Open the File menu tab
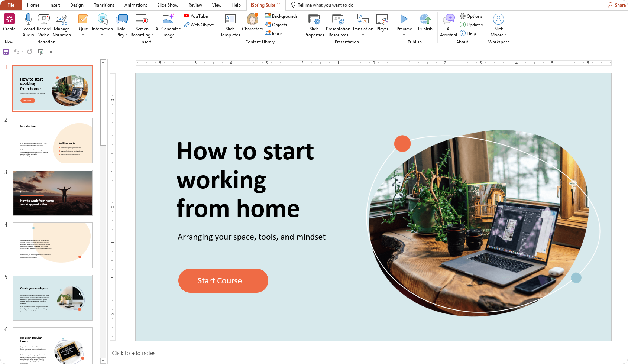 pyautogui.click(x=11, y=5)
